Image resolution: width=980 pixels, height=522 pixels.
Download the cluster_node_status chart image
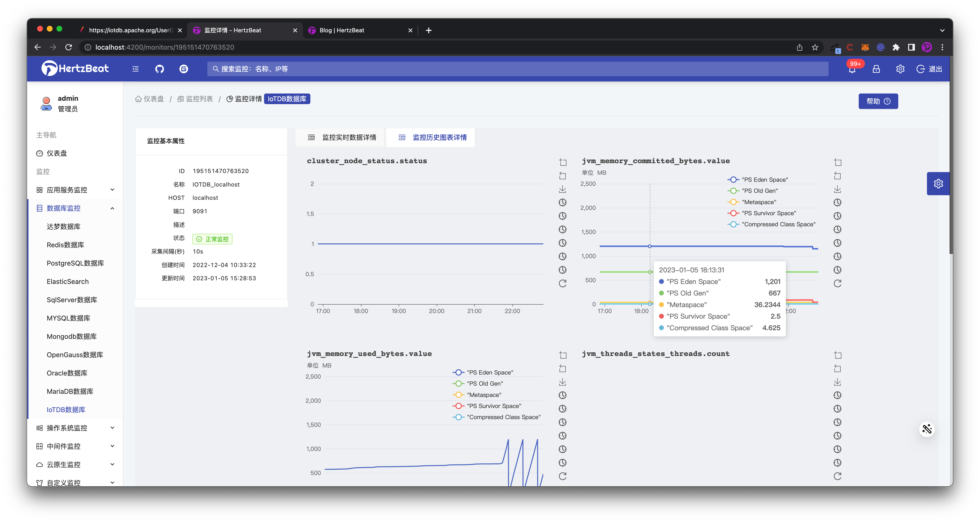click(563, 189)
